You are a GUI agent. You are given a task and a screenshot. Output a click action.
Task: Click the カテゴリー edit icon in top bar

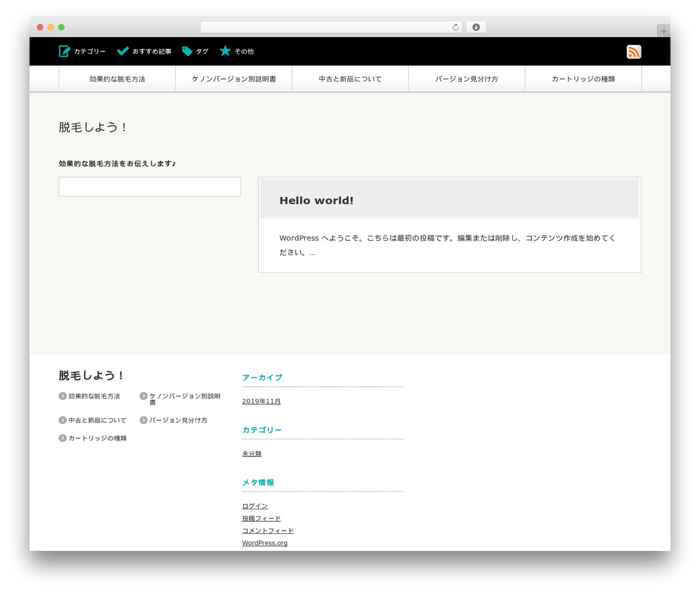(x=65, y=51)
